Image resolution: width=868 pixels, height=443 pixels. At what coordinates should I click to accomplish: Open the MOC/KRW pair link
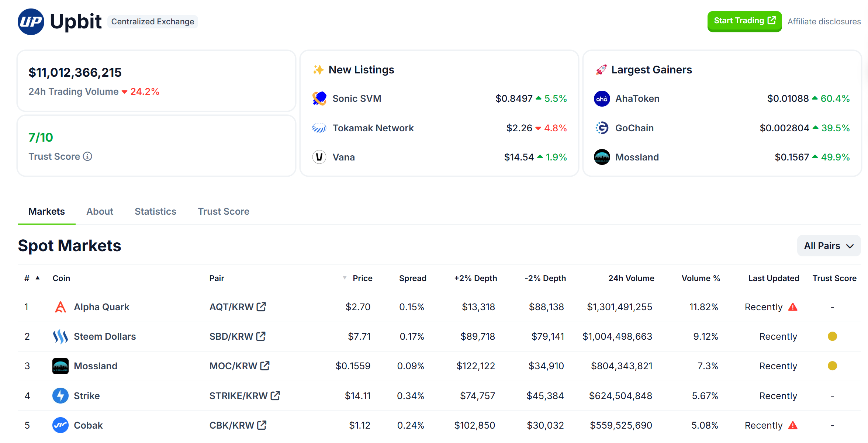tap(233, 366)
